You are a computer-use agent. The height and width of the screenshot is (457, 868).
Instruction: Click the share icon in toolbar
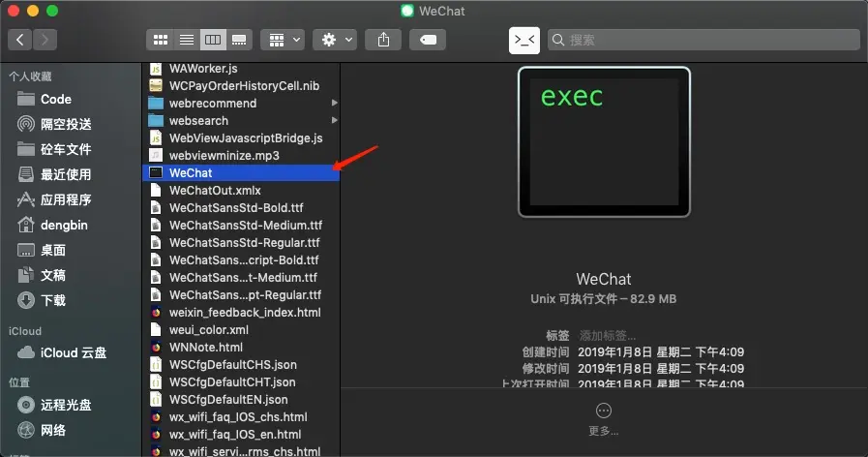click(x=383, y=40)
